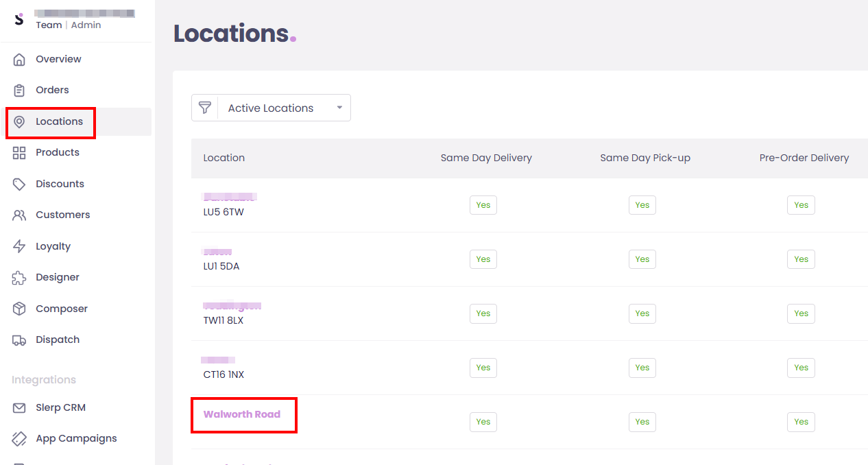The height and width of the screenshot is (465, 868).
Task: Click the Products grid icon
Action: (19, 153)
